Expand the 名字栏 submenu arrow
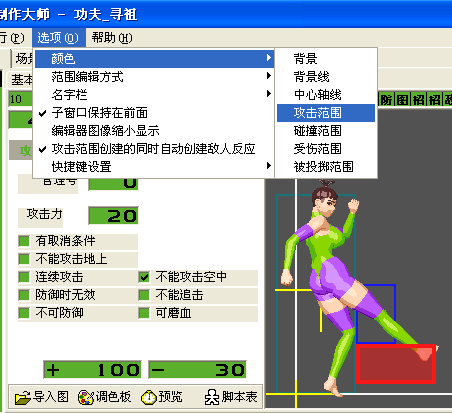The image size is (452, 413). point(269,94)
